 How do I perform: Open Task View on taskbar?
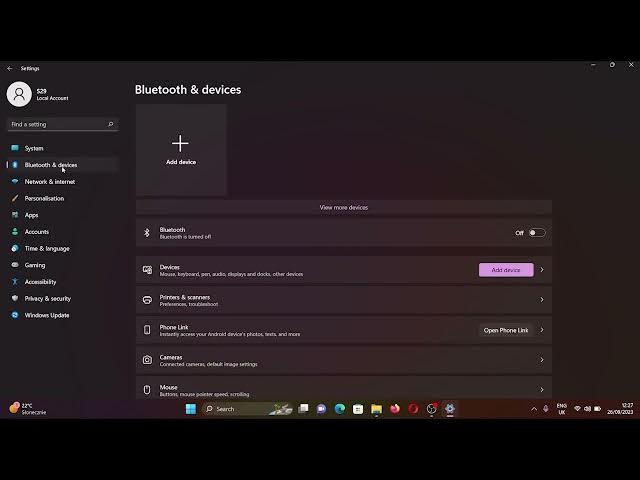303,409
